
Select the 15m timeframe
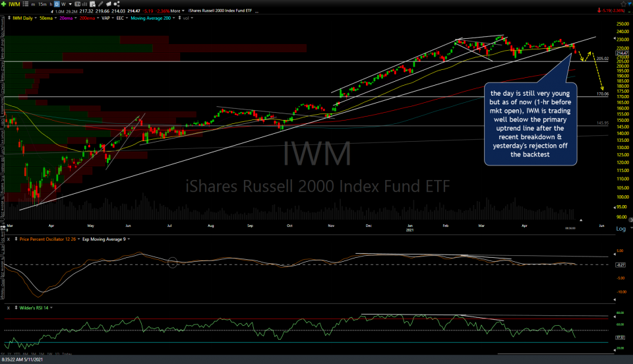42,5
